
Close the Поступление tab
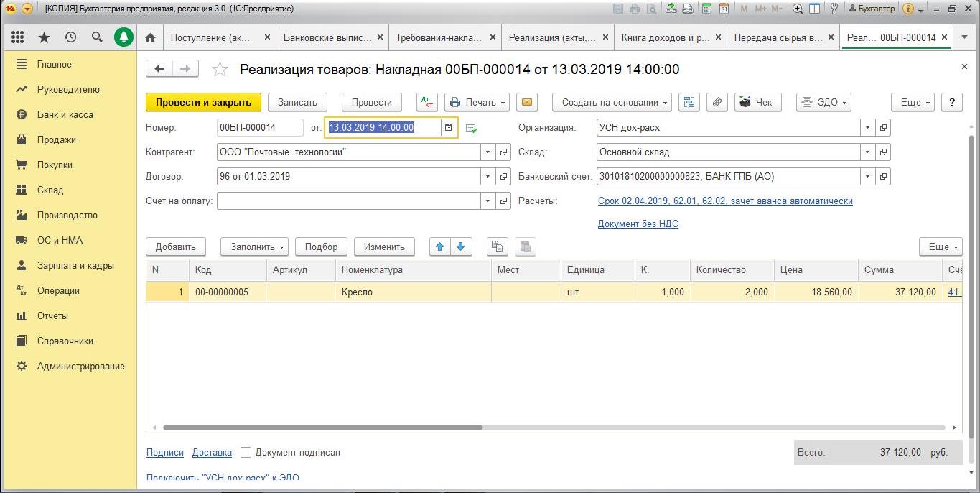pyautogui.click(x=268, y=37)
